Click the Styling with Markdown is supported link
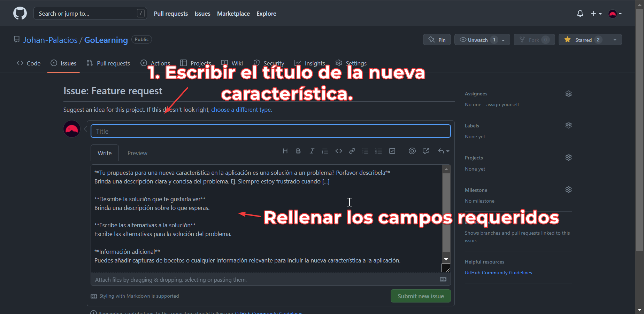644x314 pixels. (x=135, y=296)
